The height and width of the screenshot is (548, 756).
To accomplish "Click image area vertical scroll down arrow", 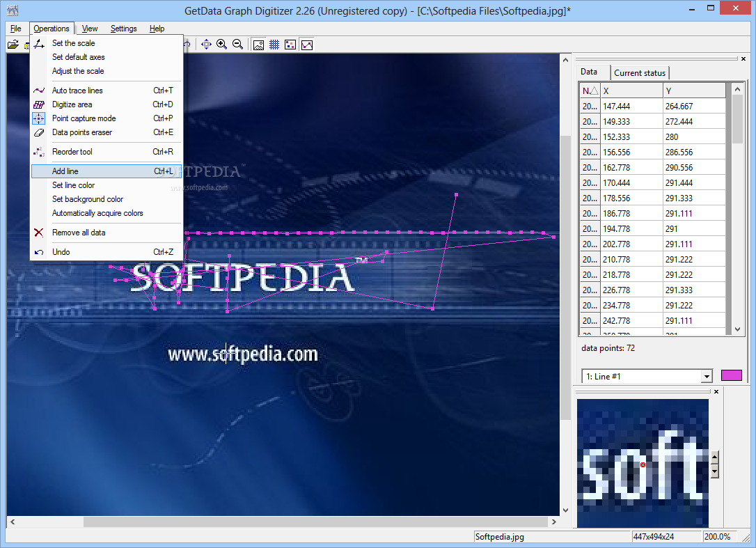I will [x=565, y=510].
